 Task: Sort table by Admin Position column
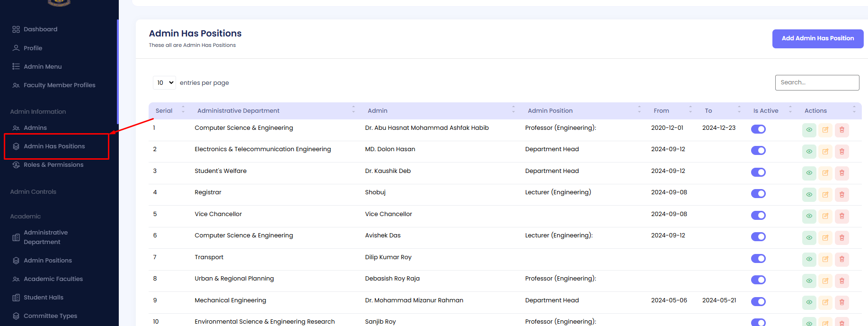click(x=550, y=111)
